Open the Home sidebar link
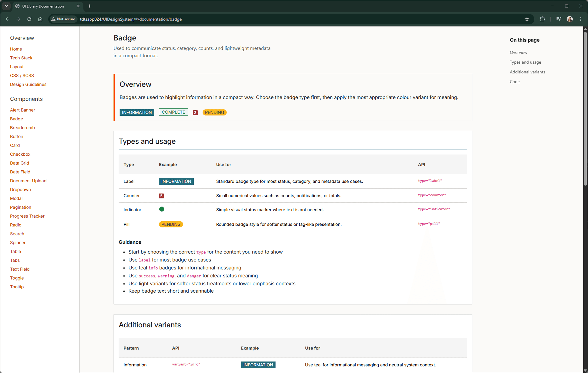Screen dimensions: 588x373 [x=16, y=49]
